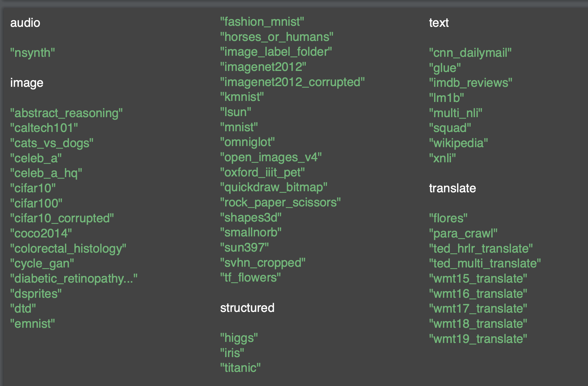Image resolution: width=588 pixels, height=386 pixels.
Task: Select the "shapes3d" dataset name
Action: click(251, 218)
